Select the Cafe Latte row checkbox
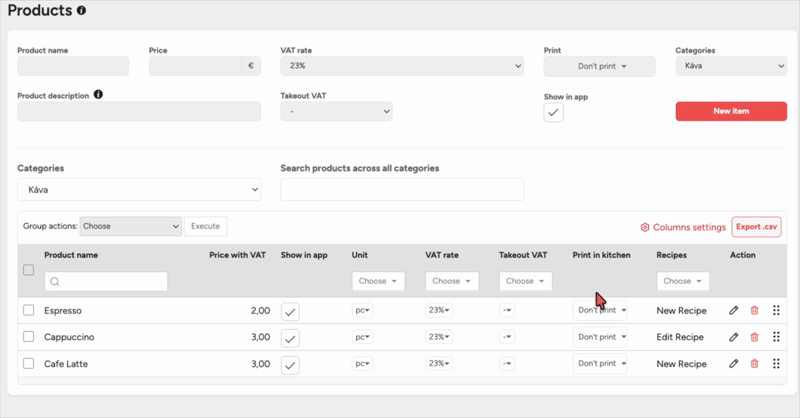The width and height of the screenshot is (800, 418). [29, 363]
